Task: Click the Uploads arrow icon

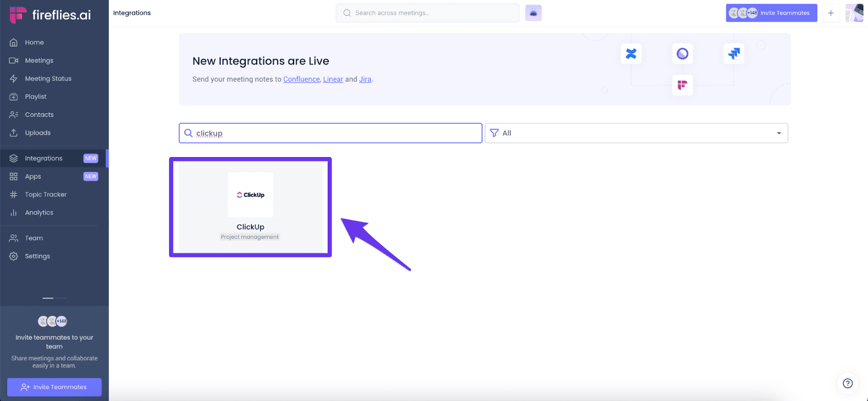Action: pyautogui.click(x=14, y=133)
